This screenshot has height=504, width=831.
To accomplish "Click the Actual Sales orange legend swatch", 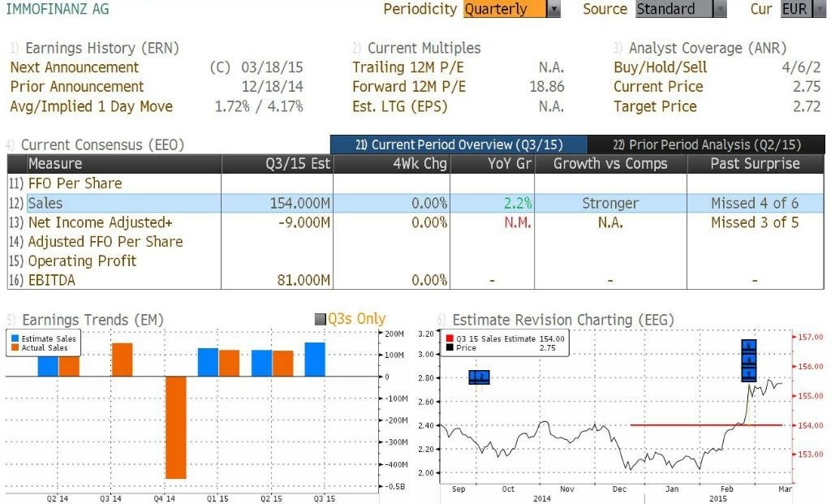I will (15, 347).
